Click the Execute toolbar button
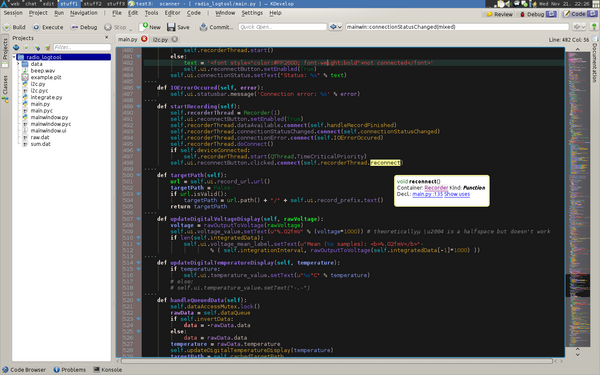The image size is (600, 375). coord(48,27)
